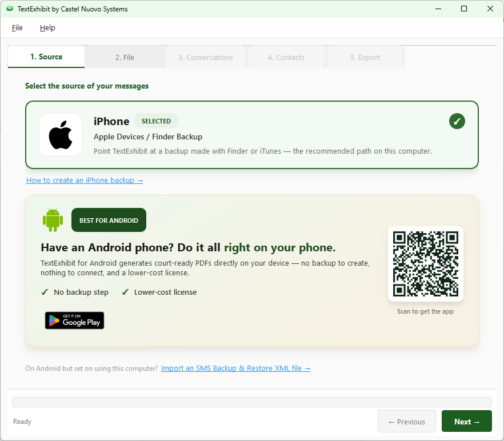Minimize the TextExhibit window
The image size is (504, 441).
(x=438, y=9)
